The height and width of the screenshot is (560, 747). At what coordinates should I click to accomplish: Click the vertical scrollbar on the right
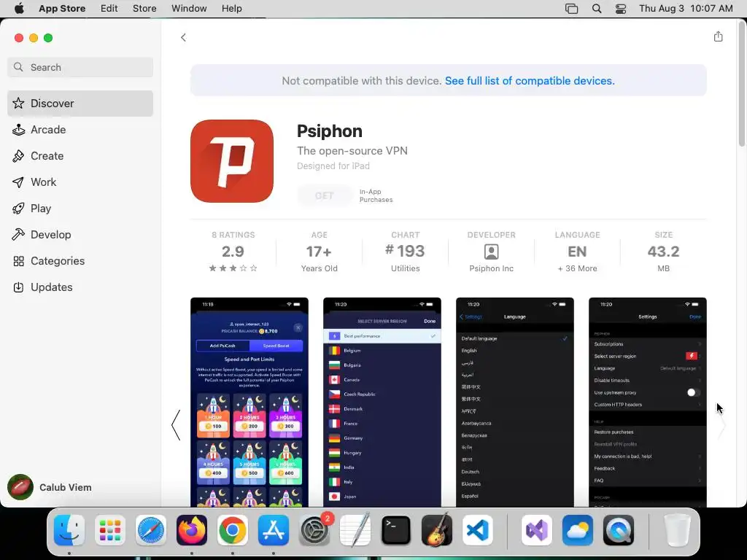coord(742,83)
